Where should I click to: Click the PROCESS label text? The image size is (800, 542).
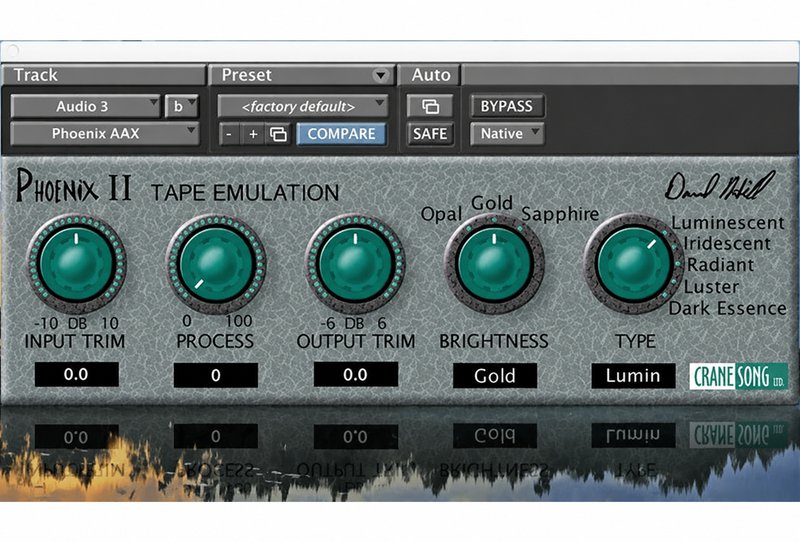click(215, 341)
